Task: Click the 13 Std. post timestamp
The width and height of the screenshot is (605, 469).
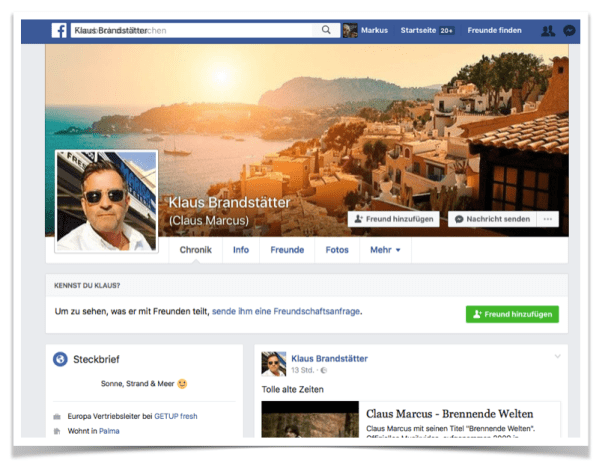Action: pos(302,370)
